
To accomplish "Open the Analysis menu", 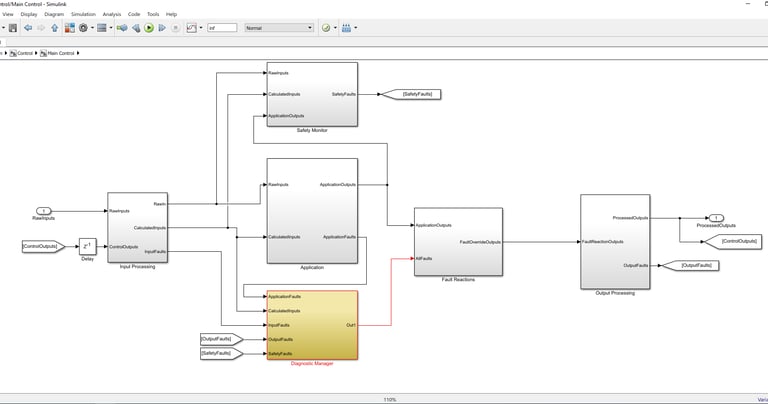I will click(112, 14).
